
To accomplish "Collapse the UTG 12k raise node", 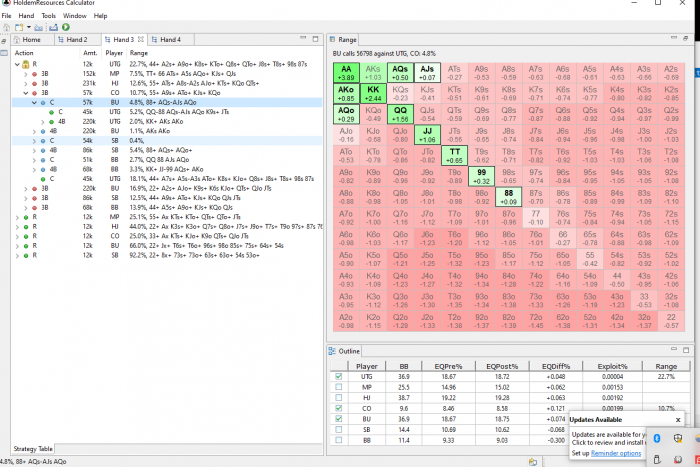I will [17, 64].
